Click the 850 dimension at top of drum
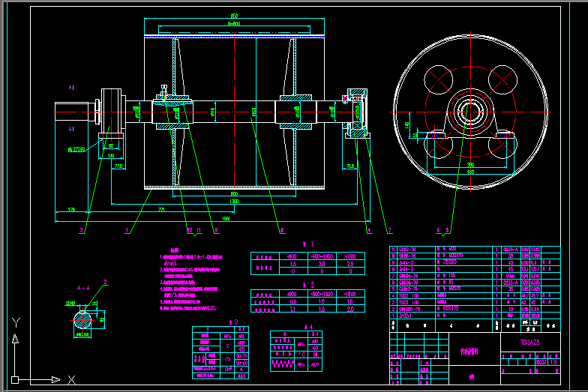Image resolution: width=588 pixels, height=392 pixels. (x=234, y=16)
